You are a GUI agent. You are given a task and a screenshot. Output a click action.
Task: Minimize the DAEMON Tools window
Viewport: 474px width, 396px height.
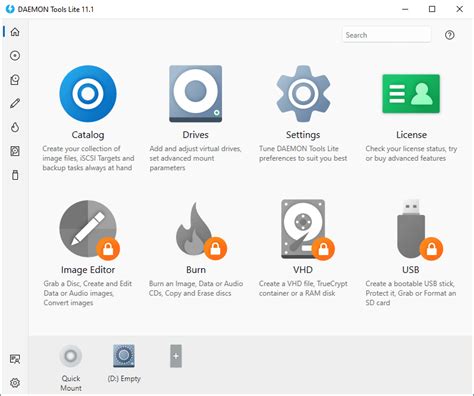pyautogui.click(x=405, y=9)
